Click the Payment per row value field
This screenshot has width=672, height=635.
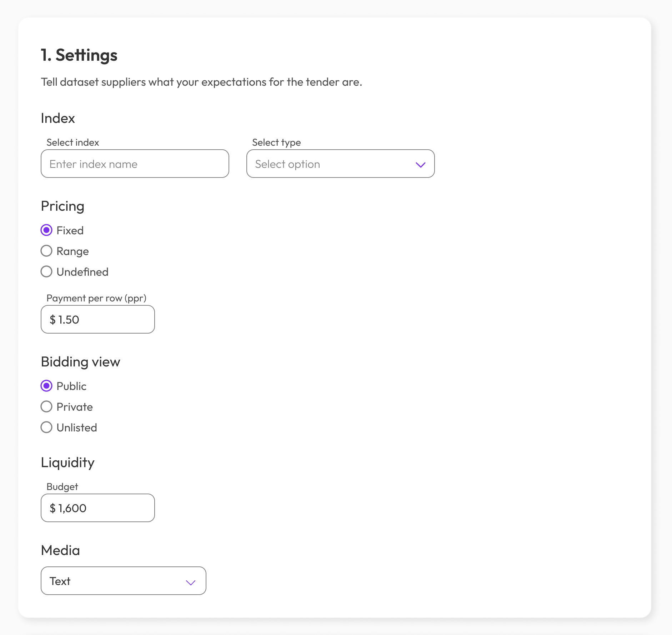98,319
